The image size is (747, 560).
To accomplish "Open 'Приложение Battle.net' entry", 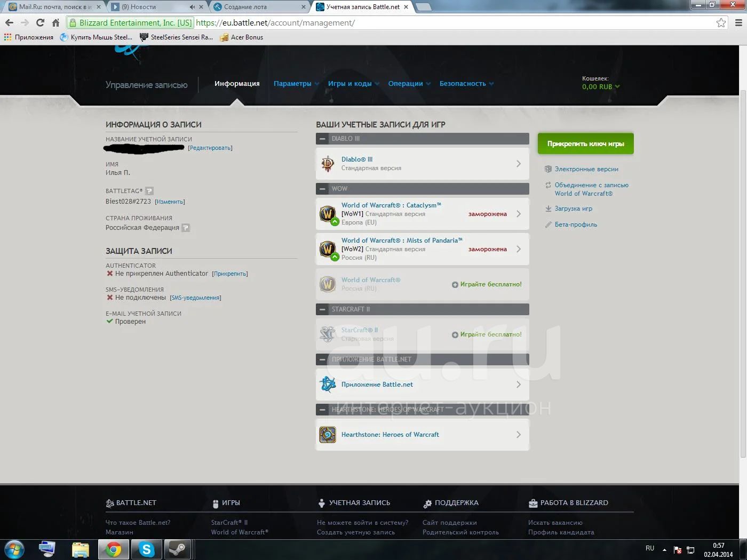I will point(423,385).
